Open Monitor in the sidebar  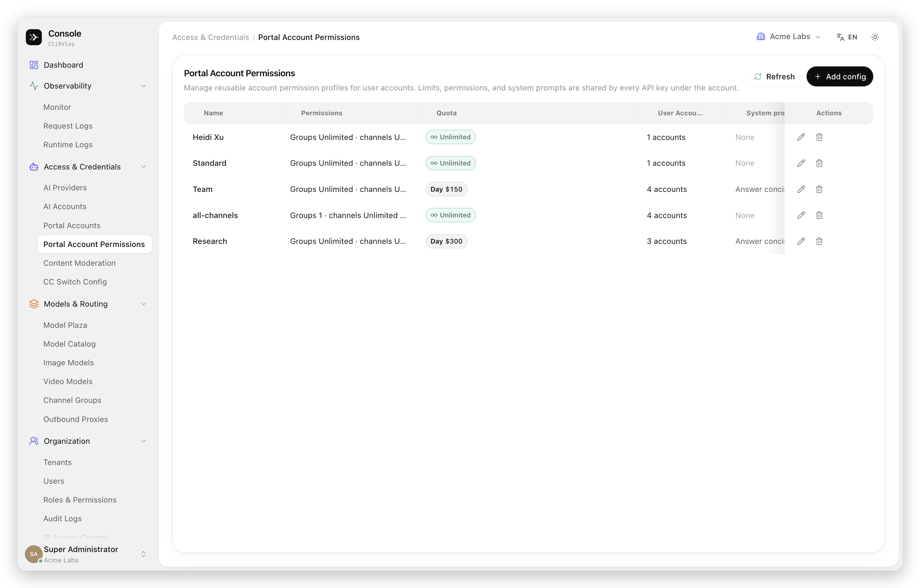pyautogui.click(x=57, y=107)
